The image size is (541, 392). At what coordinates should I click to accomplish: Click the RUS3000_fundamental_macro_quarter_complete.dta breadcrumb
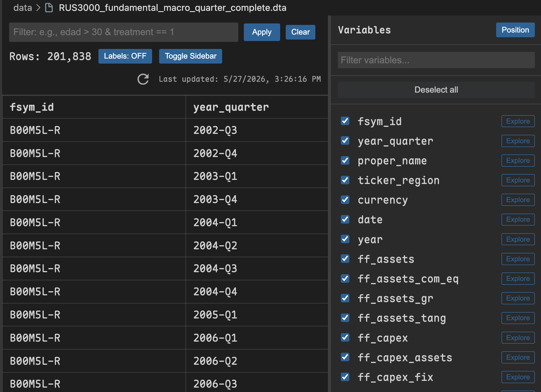pyautogui.click(x=173, y=8)
